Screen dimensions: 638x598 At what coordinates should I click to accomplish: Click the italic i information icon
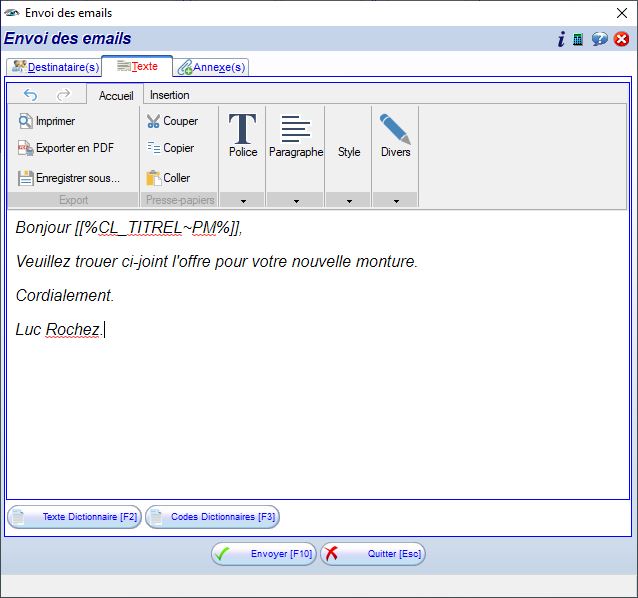tap(561, 39)
